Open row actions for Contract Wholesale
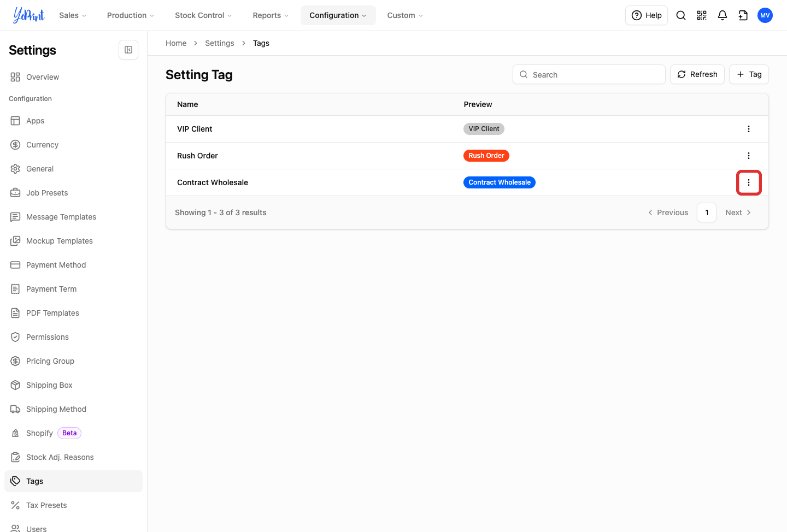Viewport: 787px width, 532px height. (x=749, y=182)
